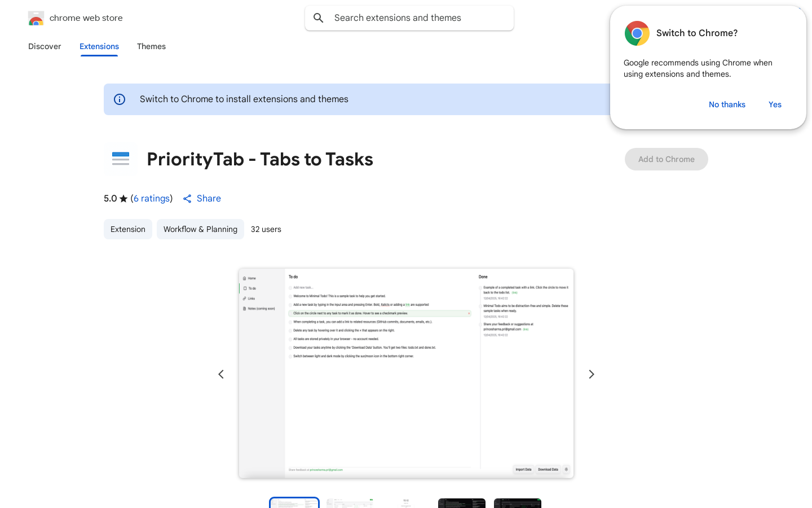Viewport: 812px width, 508px height.
Task: Select the Extension category chip
Action: click(128, 229)
